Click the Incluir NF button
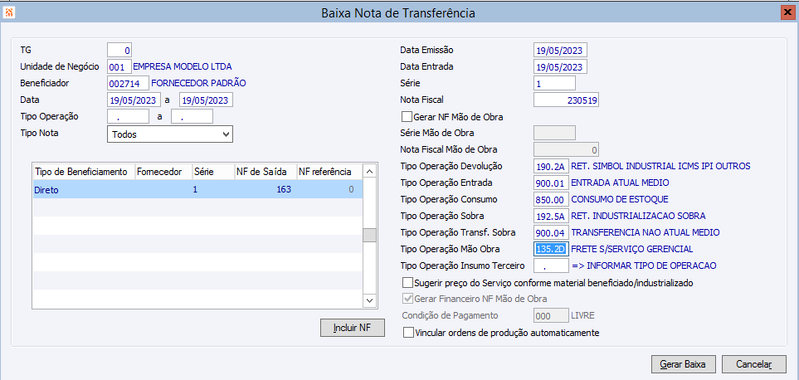Image resolution: width=799 pixels, height=380 pixels. pos(352,328)
